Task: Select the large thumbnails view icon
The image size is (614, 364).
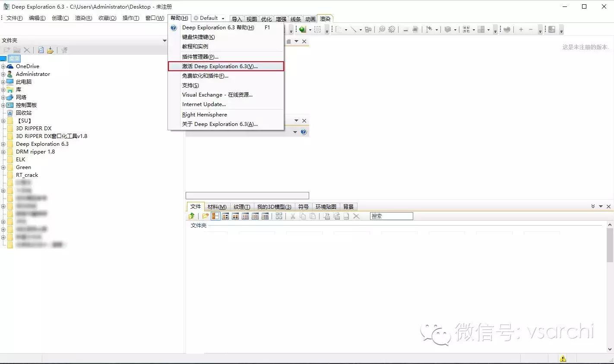Action: [215, 216]
